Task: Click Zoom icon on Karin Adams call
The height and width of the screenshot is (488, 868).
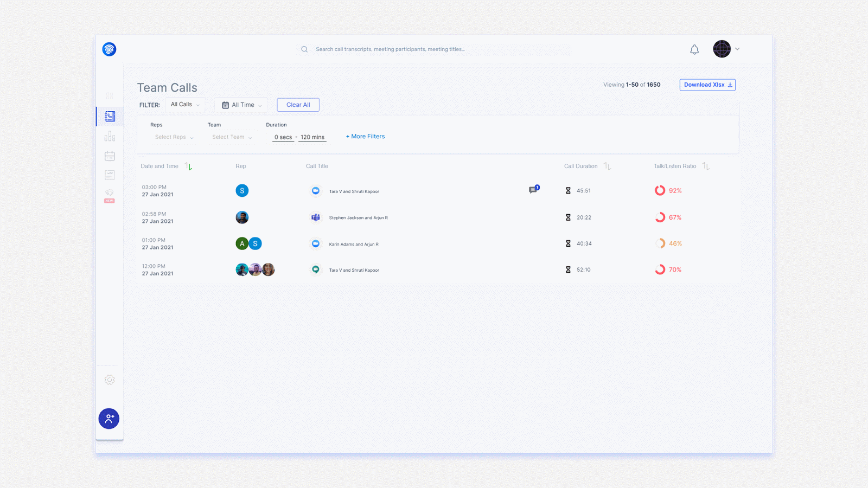Action: (x=315, y=244)
